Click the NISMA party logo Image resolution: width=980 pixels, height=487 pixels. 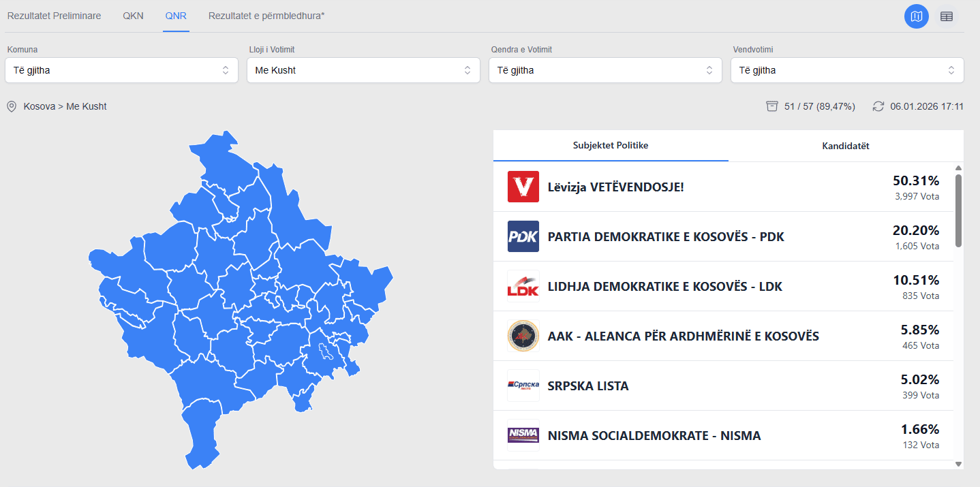point(523,435)
